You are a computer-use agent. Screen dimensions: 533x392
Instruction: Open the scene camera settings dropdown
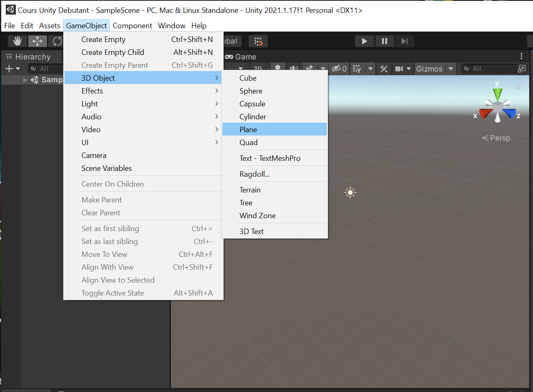click(409, 69)
